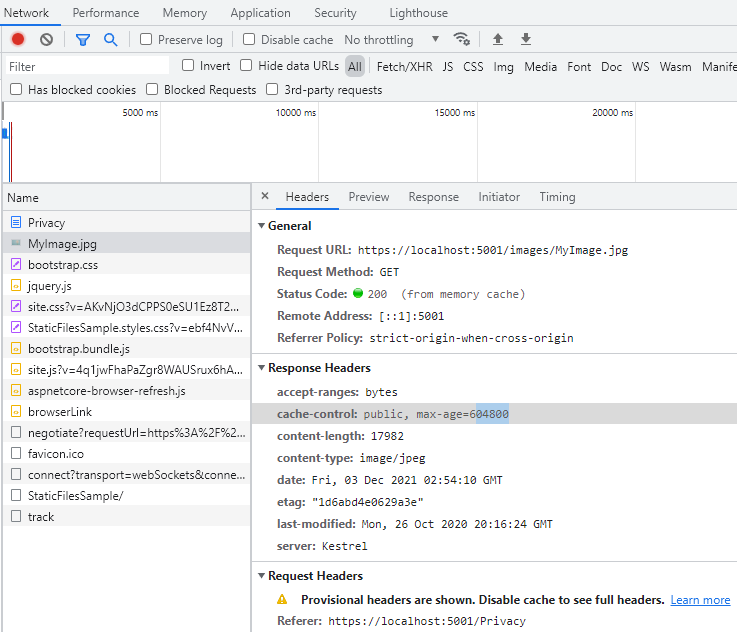Viewport: 737px width, 632px height.
Task: Select favicon.ico request row
Action: tap(126, 453)
